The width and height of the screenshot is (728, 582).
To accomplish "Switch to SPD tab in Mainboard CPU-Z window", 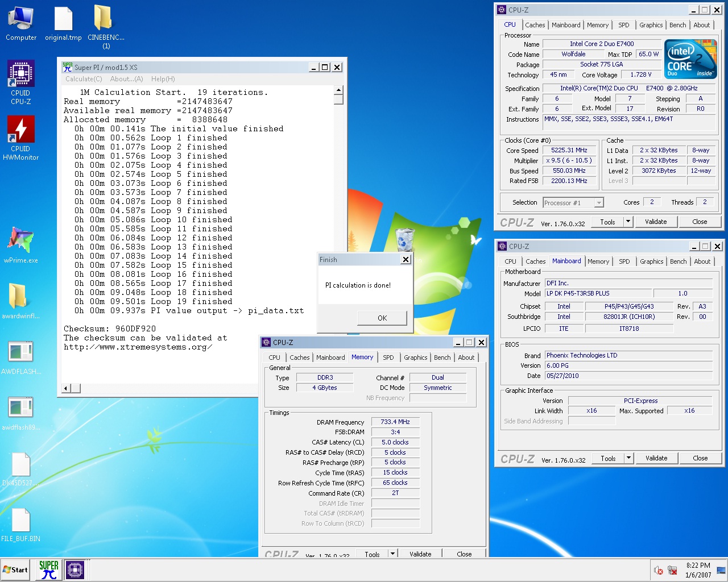I will point(624,261).
